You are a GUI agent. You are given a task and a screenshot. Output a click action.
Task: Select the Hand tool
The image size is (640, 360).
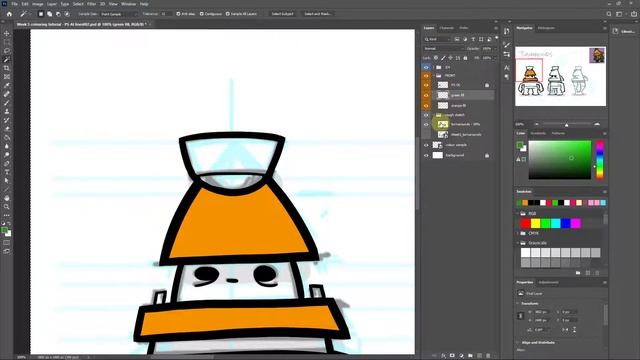click(x=7, y=198)
